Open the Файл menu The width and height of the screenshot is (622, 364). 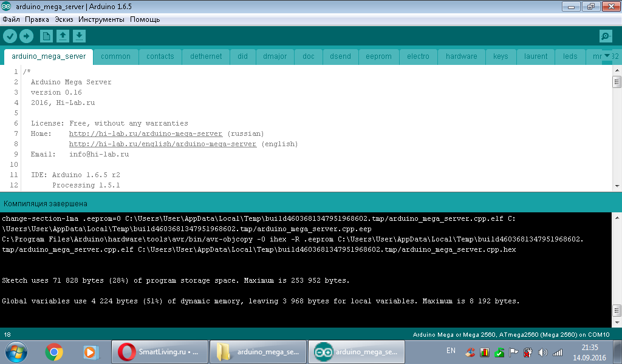pos(11,19)
